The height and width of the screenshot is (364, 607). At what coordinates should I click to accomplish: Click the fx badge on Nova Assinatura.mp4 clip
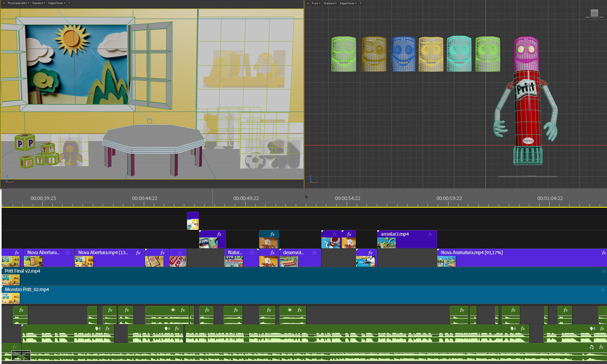pos(604,253)
